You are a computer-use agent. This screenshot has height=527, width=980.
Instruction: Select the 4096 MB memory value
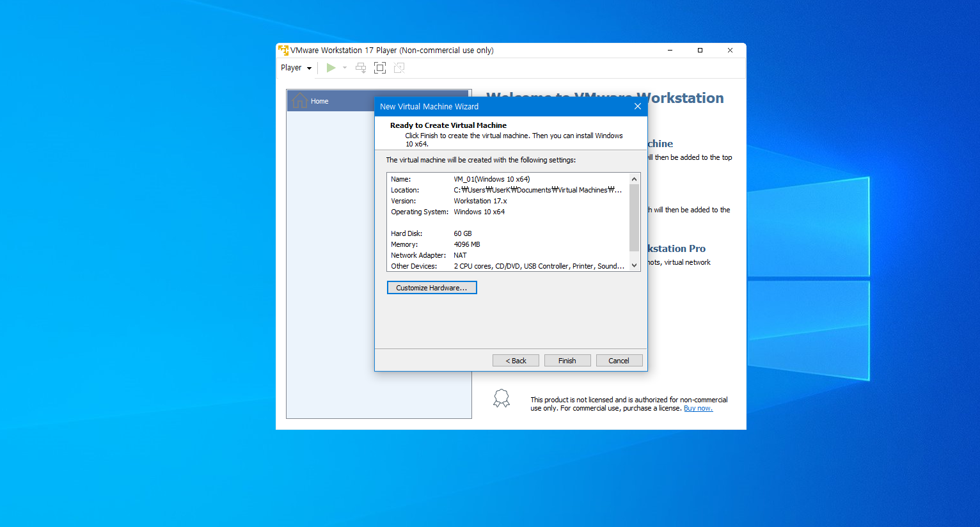pyautogui.click(x=467, y=244)
